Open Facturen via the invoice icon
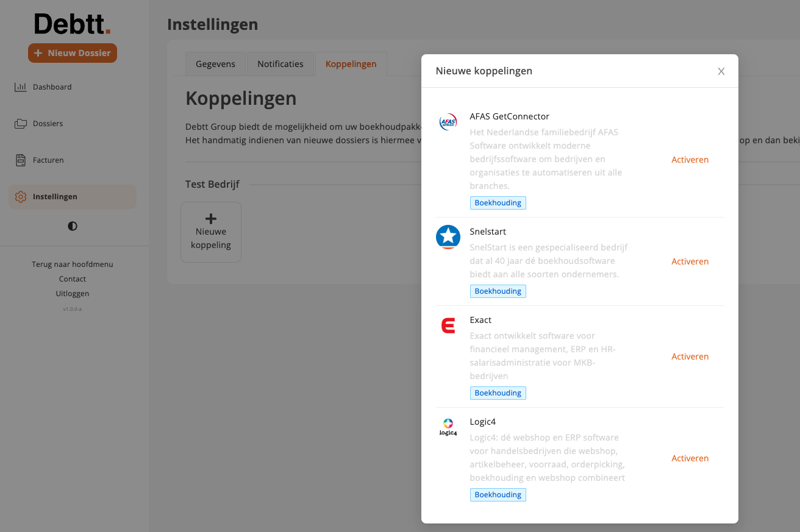 [21, 160]
